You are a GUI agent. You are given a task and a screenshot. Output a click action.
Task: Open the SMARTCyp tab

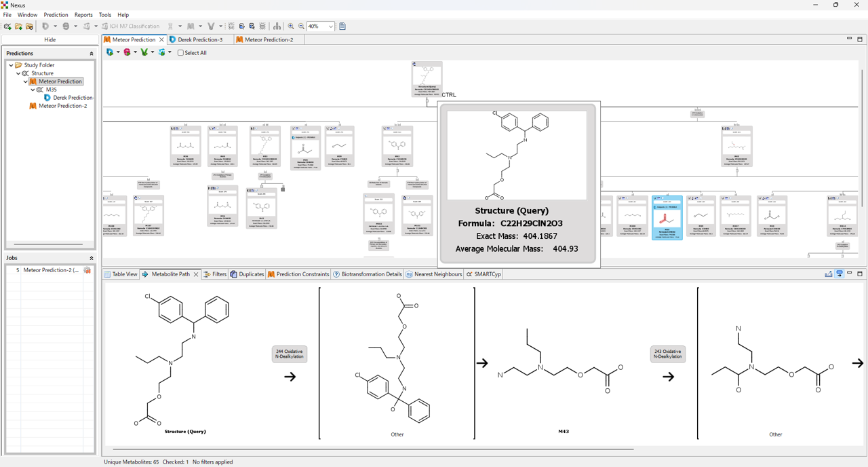487,274
